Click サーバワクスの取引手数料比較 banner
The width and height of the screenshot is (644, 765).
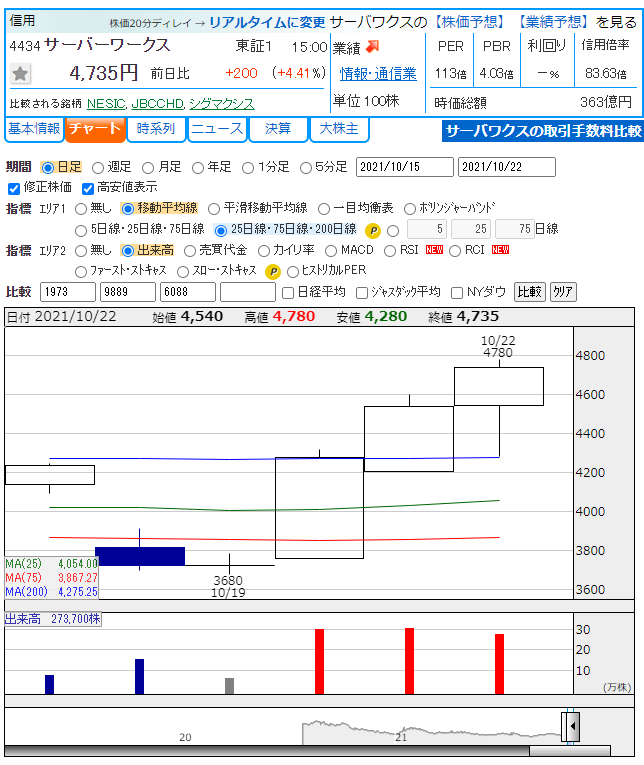[543, 131]
